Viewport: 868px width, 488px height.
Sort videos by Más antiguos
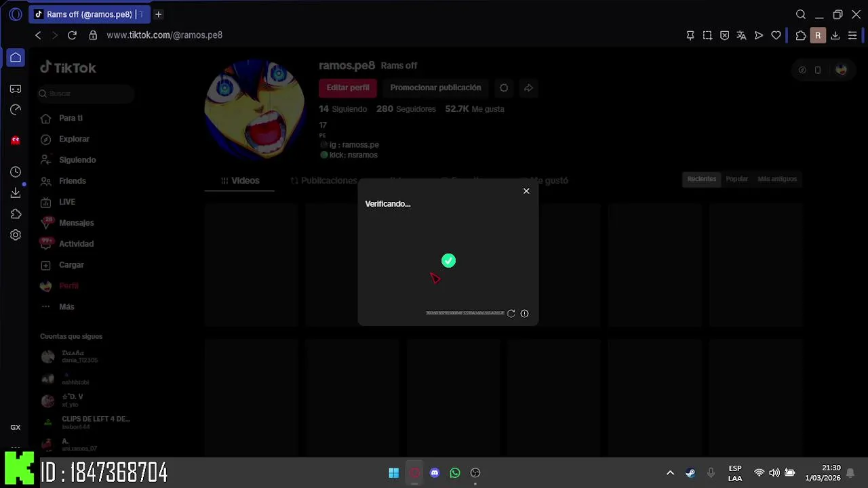[x=777, y=179]
